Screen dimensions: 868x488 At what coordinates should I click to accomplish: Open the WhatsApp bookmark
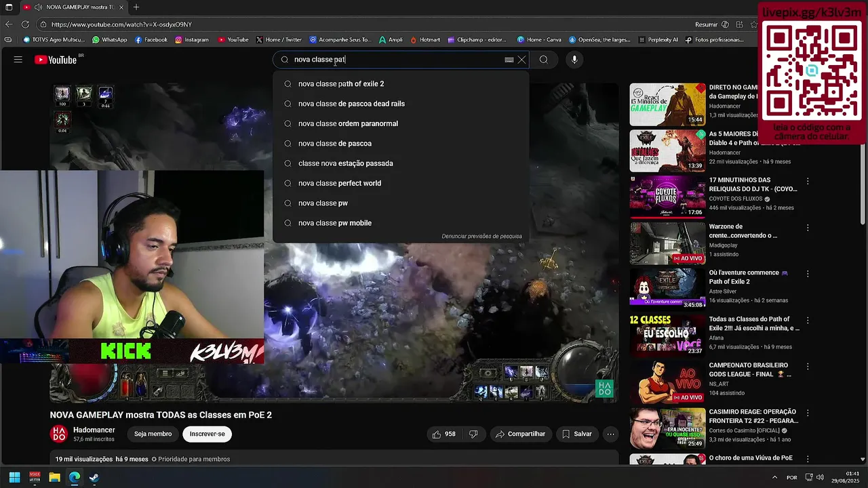pos(109,40)
